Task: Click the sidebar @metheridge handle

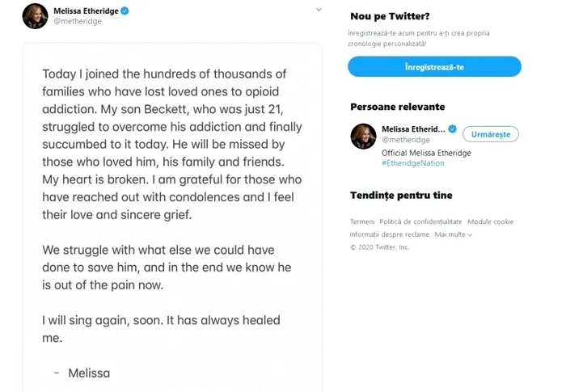Action: [x=406, y=141]
